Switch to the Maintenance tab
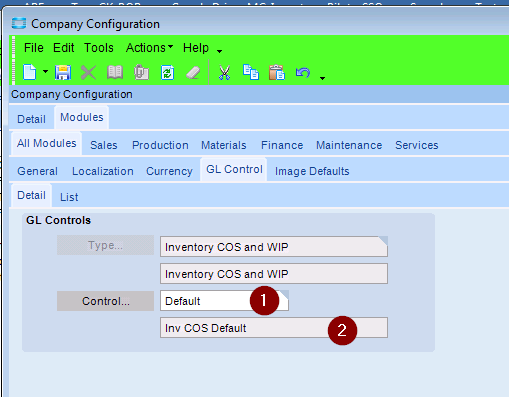509x397 pixels. [349, 145]
